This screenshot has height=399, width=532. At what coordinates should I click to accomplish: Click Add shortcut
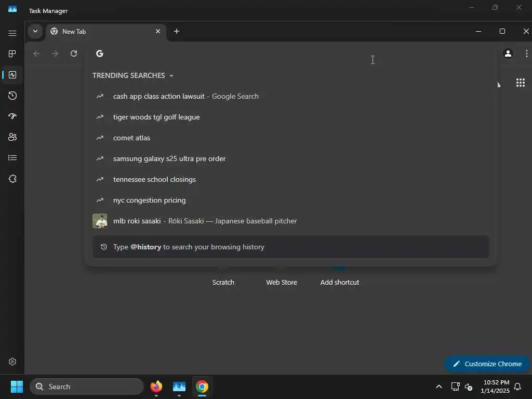pos(340,282)
